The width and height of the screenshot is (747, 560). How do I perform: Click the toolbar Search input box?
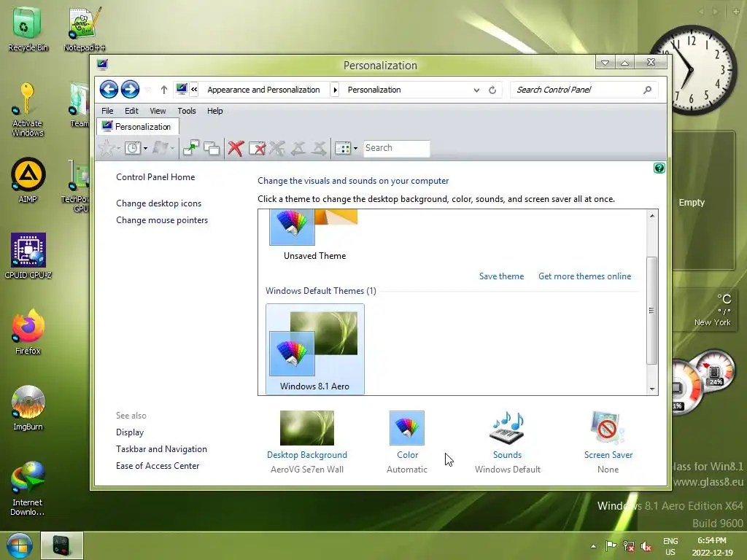click(396, 148)
